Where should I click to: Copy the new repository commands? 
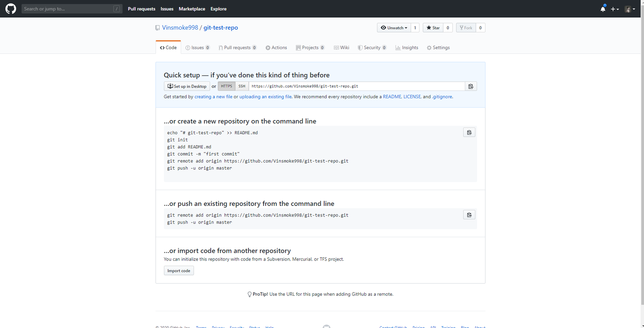point(469,133)
